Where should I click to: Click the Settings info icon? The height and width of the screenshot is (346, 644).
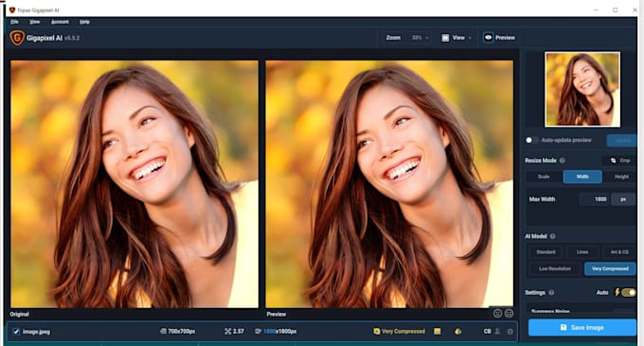click(x=551, y=293)
